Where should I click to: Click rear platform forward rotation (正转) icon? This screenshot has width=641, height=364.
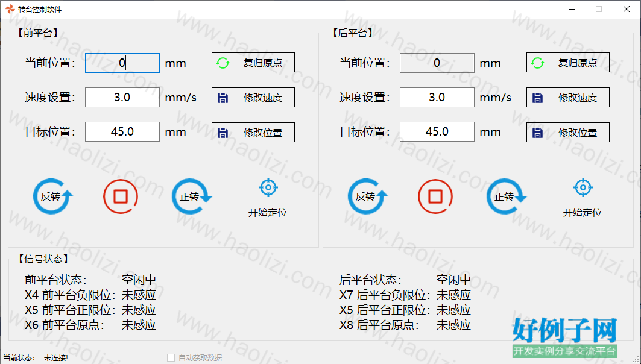coord(507,196)
